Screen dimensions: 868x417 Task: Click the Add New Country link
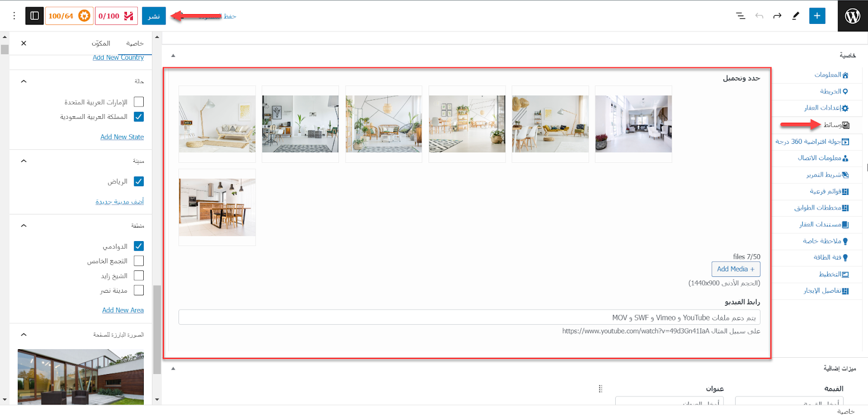click(x=118, y=58)
